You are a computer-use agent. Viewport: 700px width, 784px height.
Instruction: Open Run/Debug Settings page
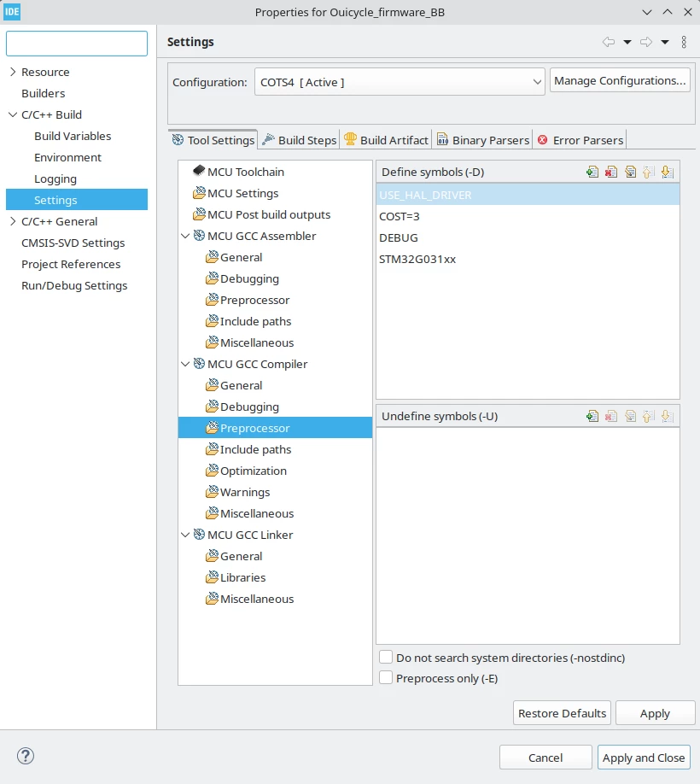tap(74, 285)
